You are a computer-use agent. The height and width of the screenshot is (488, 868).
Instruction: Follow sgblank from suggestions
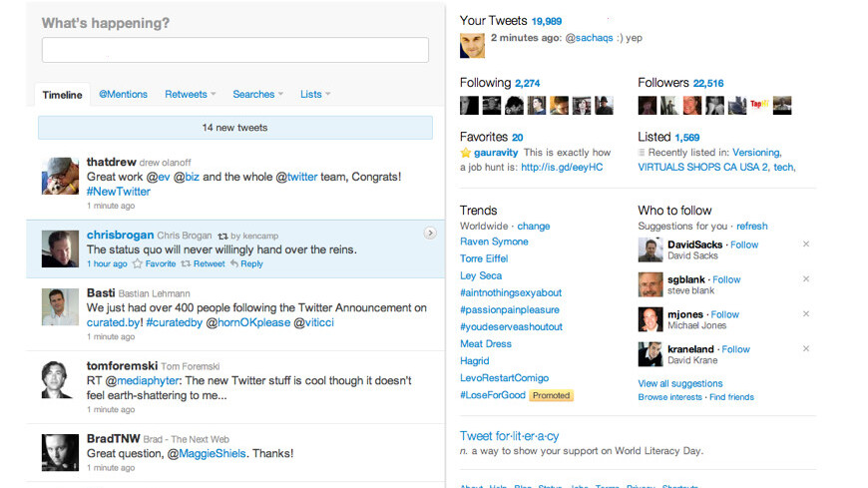click(726, 279)
